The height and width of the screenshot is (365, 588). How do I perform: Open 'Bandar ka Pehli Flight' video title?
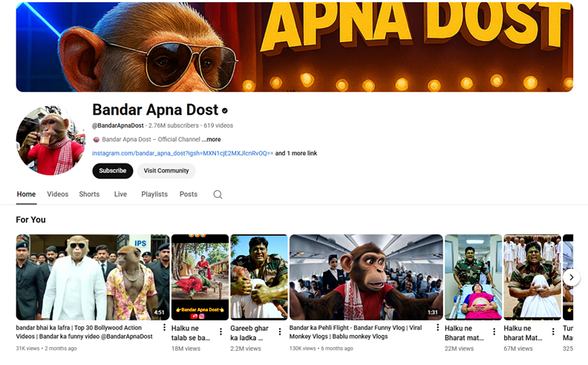pyautogui.click(x=356, y=332)
